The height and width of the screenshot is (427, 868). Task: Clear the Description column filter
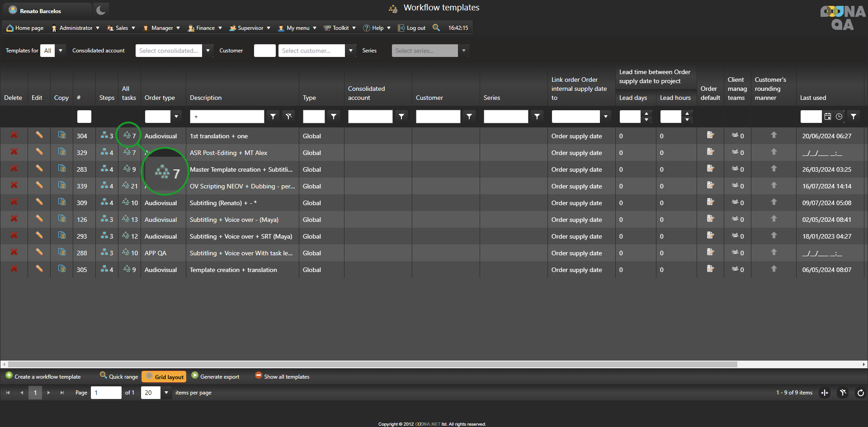[288, 117]
